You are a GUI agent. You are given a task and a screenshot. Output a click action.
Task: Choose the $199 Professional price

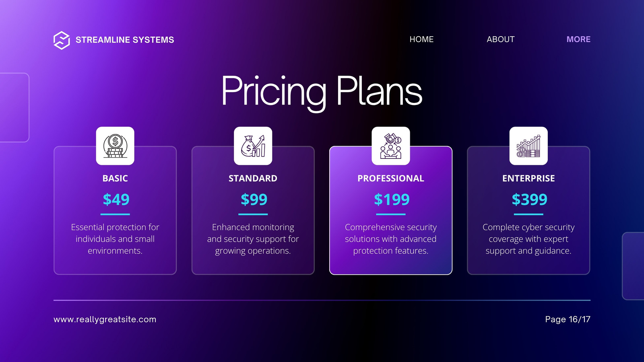tap(392, 200)
